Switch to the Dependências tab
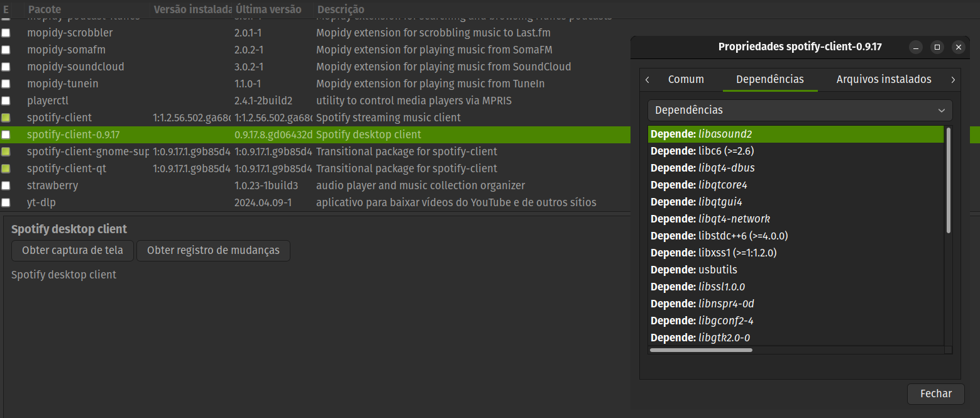 click(770, 80)
